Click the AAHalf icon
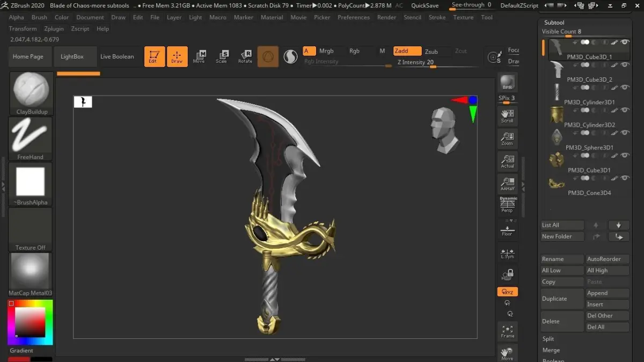644x362 pixels. click(x=507, y=184)
